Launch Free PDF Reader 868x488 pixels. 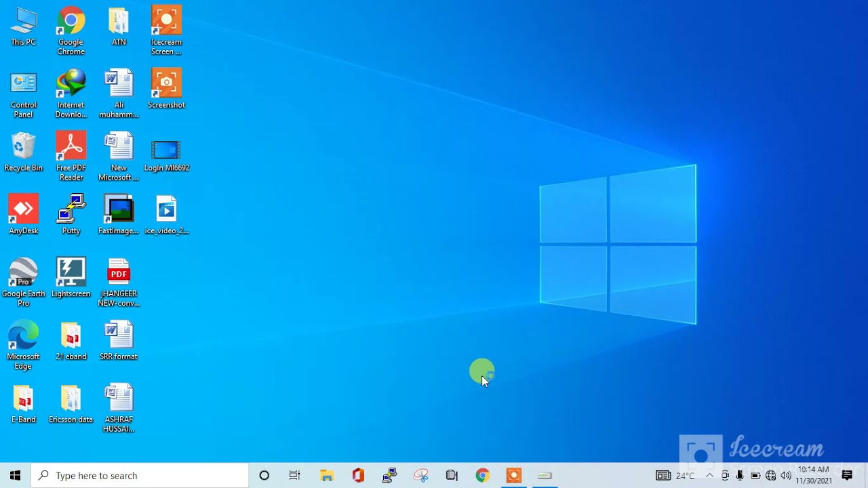(x=71, y=157)
